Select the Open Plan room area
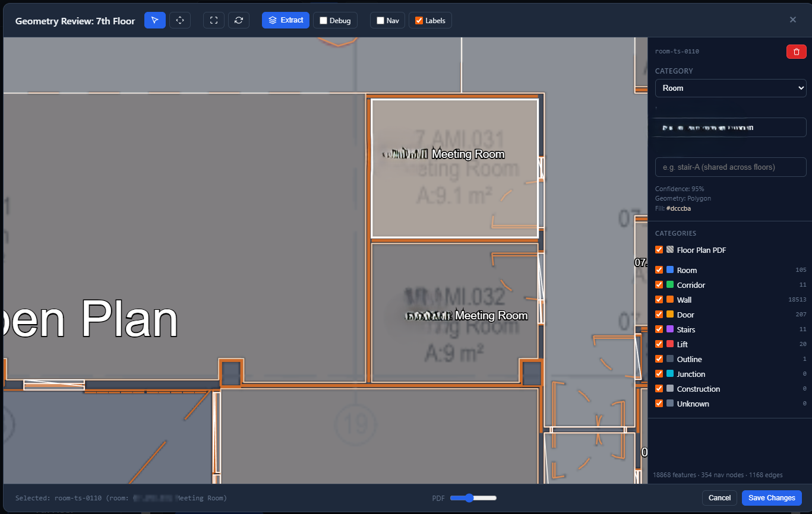The width and height of the screenshot is (812, 514). (x=184, y=237)
